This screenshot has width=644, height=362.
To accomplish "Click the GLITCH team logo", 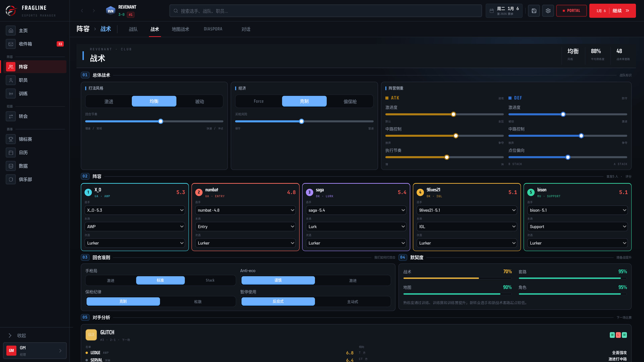I will tap(91, 335).
